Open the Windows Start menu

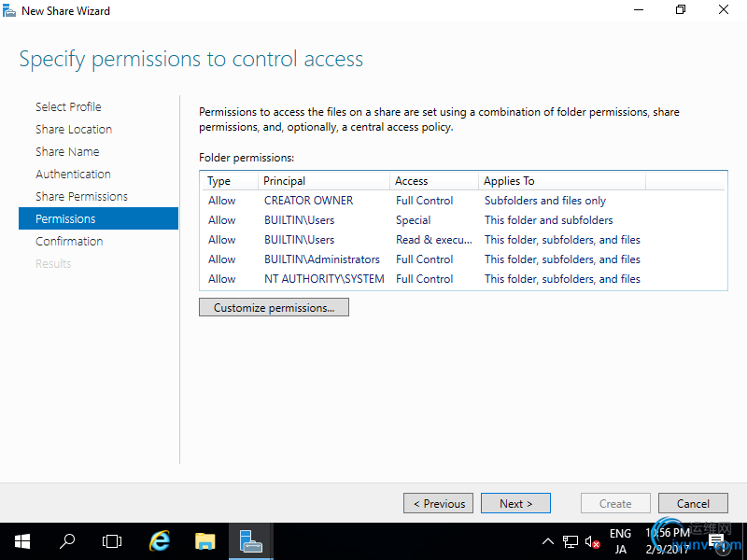21,541
